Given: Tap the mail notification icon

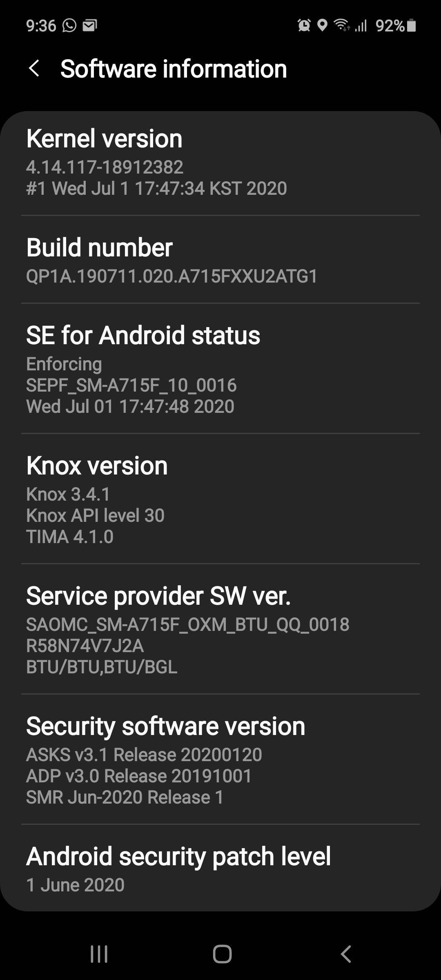Looking at the screenshot, I should (x=90, y=26).
